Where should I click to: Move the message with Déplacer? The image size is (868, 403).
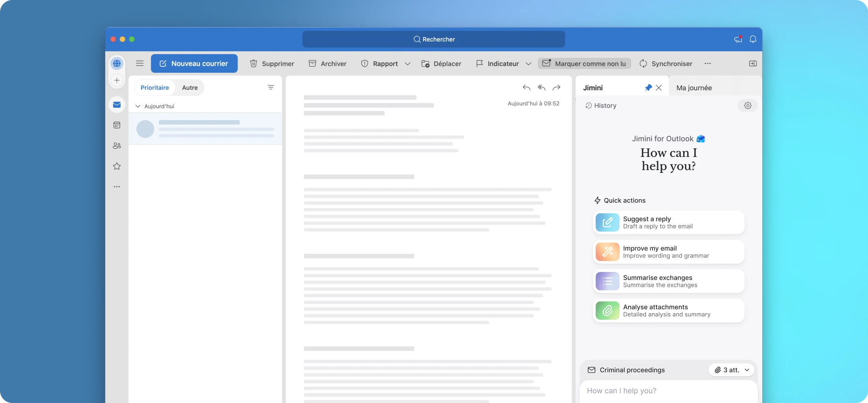(x=441, y=64)
